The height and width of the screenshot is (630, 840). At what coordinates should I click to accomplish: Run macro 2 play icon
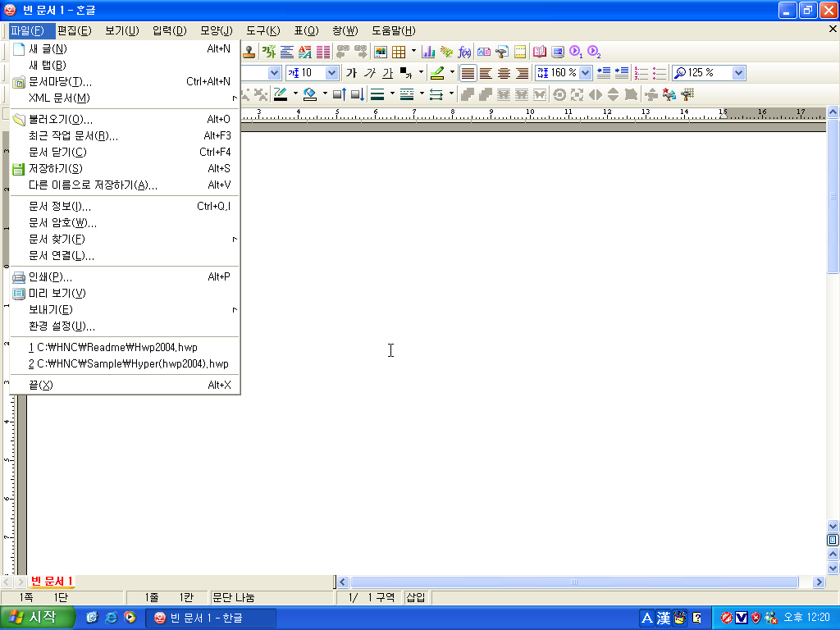tap(594, 52)
